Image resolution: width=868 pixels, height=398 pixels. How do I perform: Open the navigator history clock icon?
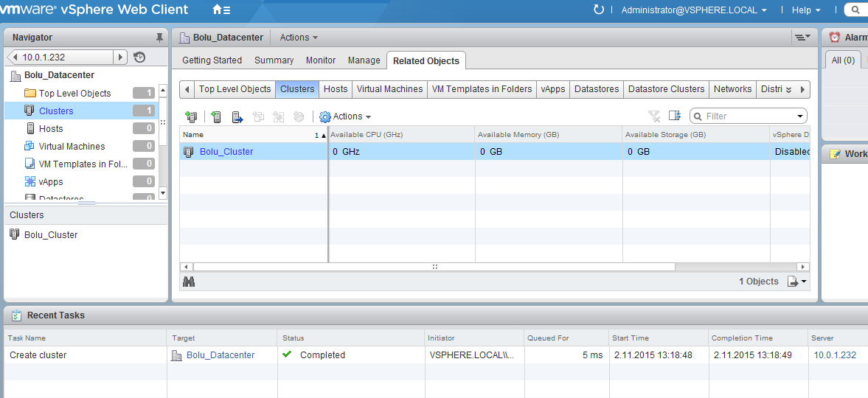pyautogui.click(x=139, y=57)
